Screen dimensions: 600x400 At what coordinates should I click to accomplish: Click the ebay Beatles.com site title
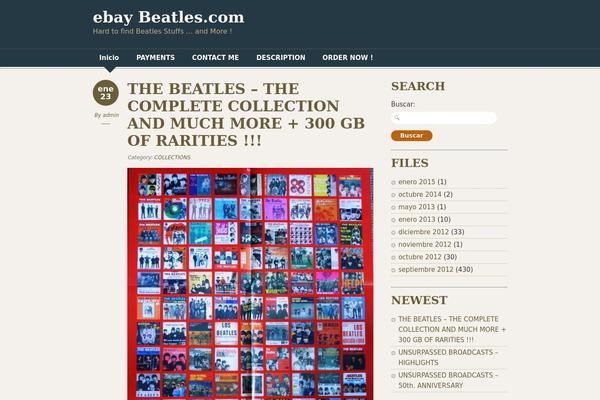point(168,17)
